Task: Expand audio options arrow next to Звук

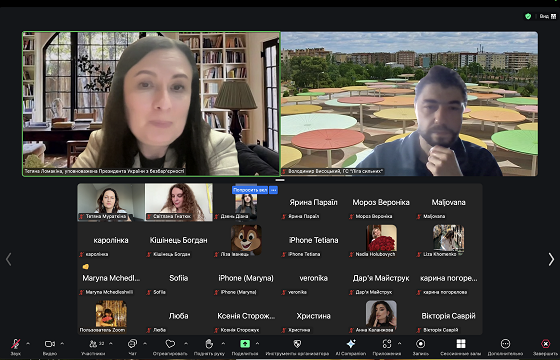Action: point(28,344)
